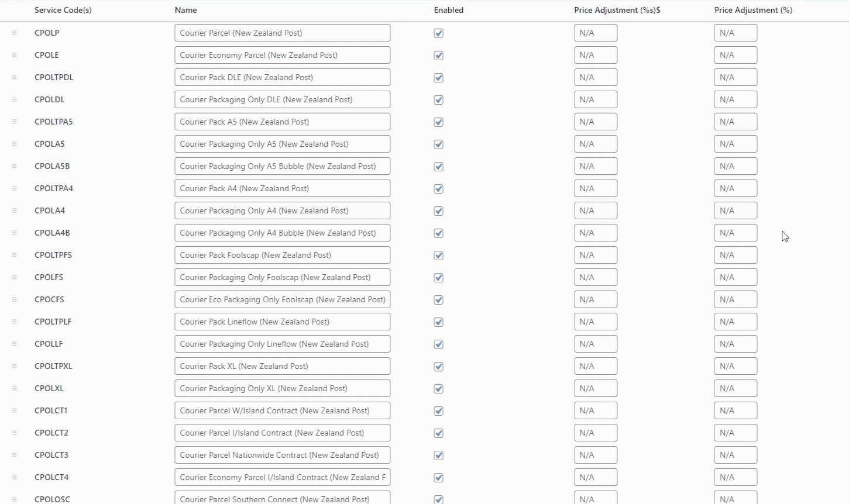Click percent Price Adjustment field for CPOLLF

(x=735, y=344)
